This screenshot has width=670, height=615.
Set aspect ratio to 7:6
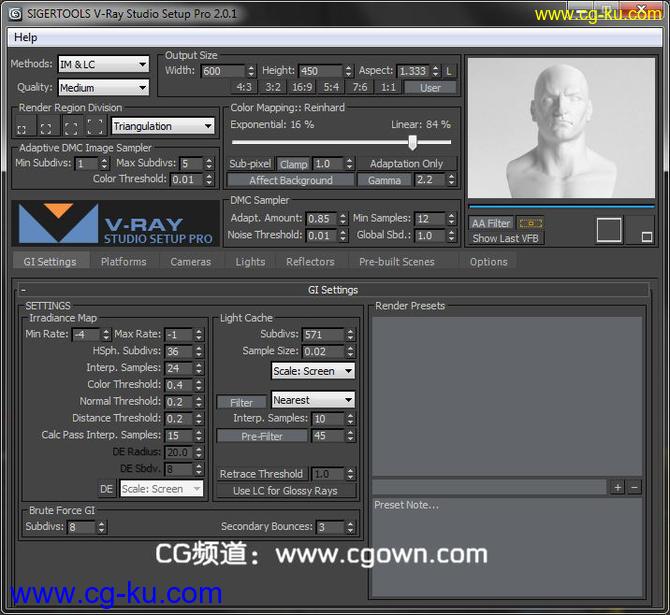click(360, 88)
